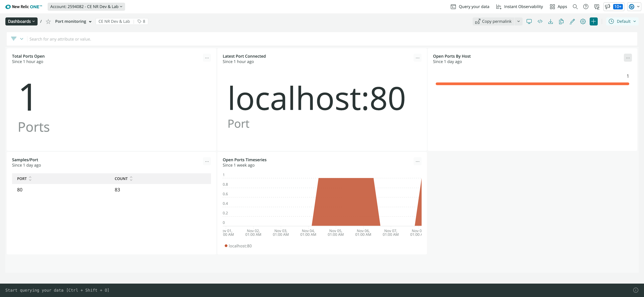Open the Apps menu item
The image size is (644, 297).
coord(558,7)
